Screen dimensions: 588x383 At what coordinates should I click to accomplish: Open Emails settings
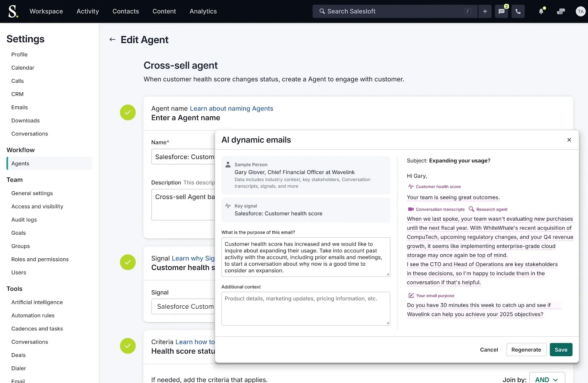point(19,107)
